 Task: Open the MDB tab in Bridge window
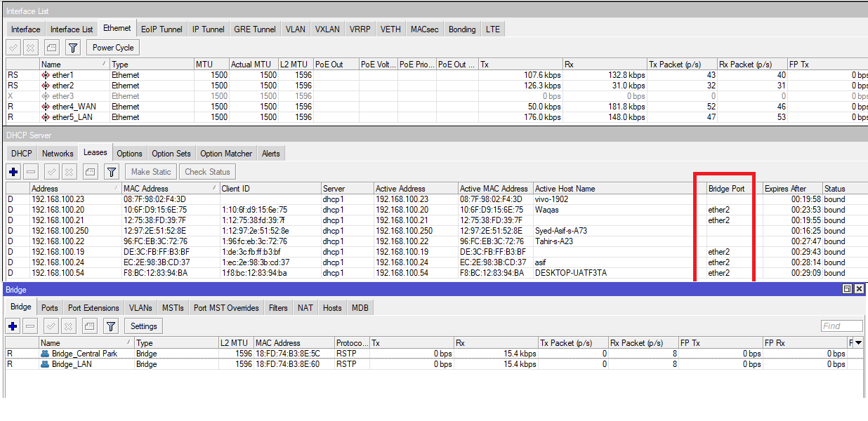coord(360,308)
